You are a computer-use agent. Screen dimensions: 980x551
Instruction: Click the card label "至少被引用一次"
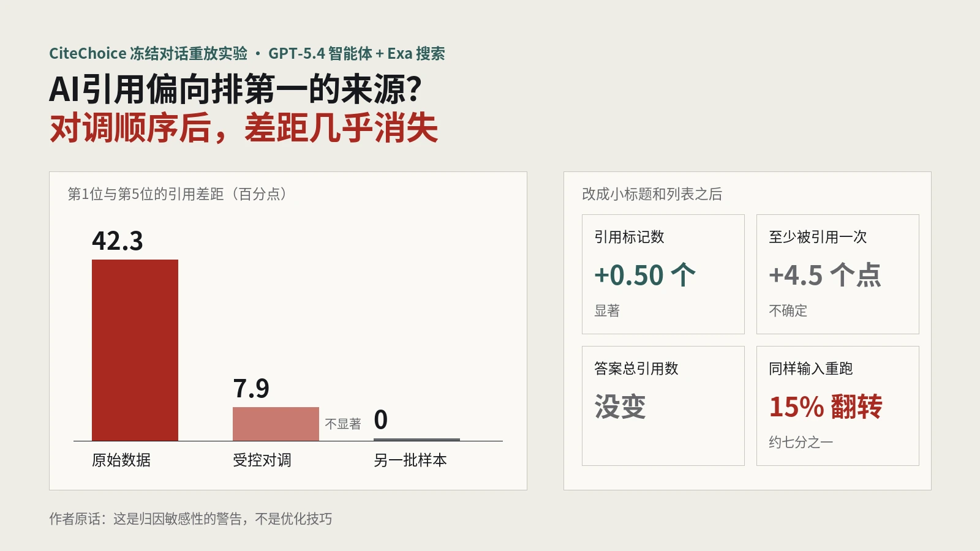tap(818, 237)
